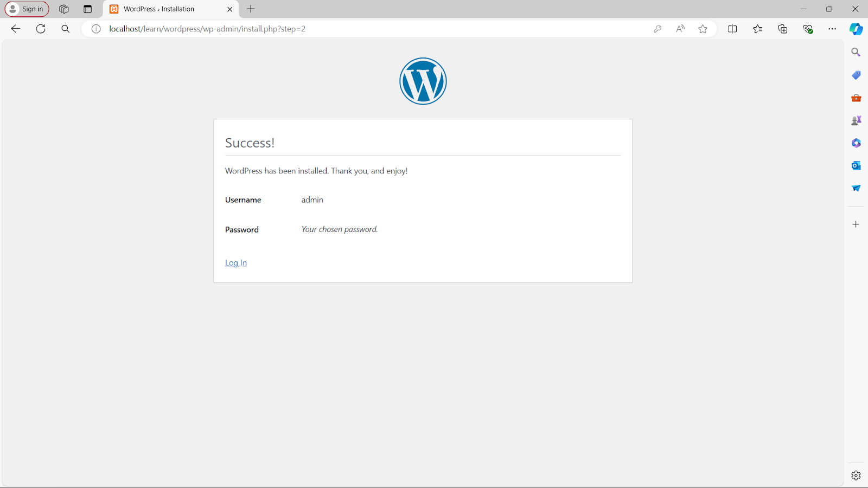Screen dimensions: 868x488
Task: Click the Success! heading
Action: click(x=250, y=143)
